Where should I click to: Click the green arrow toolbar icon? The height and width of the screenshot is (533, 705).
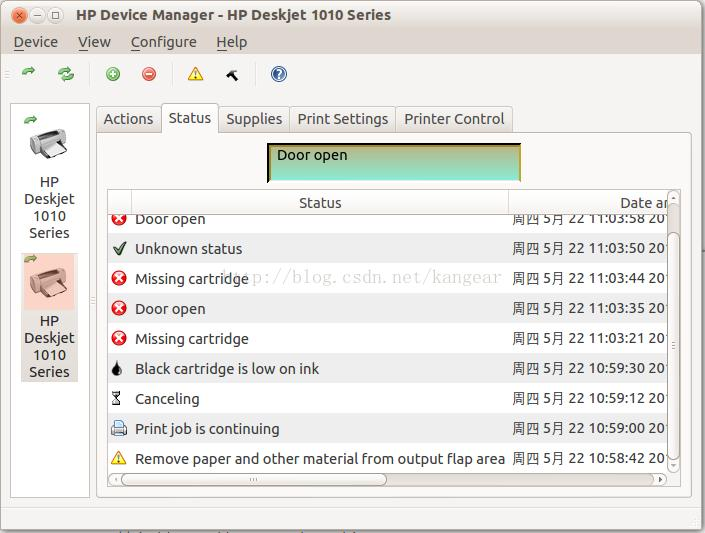pyautogui.click(x=29, y=73)
